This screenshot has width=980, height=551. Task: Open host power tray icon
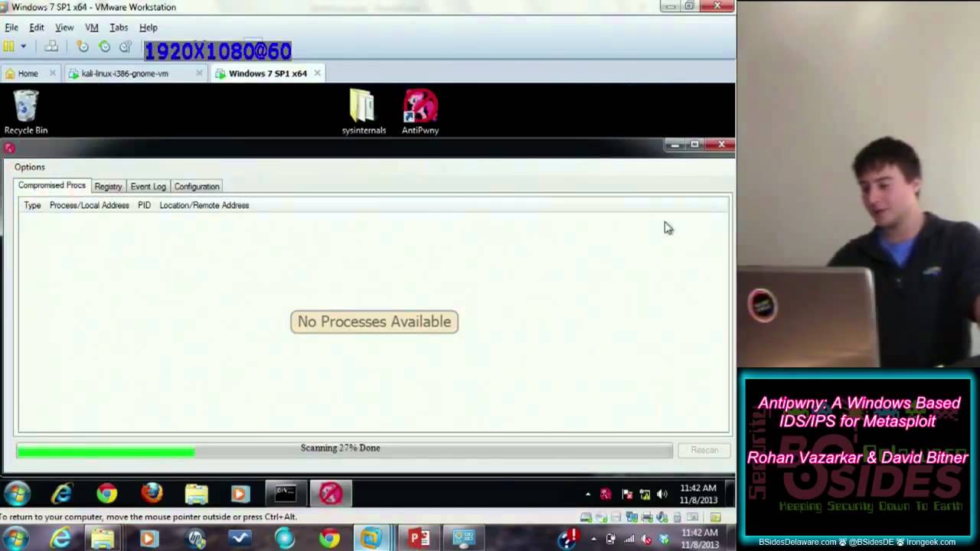[610, 539]
